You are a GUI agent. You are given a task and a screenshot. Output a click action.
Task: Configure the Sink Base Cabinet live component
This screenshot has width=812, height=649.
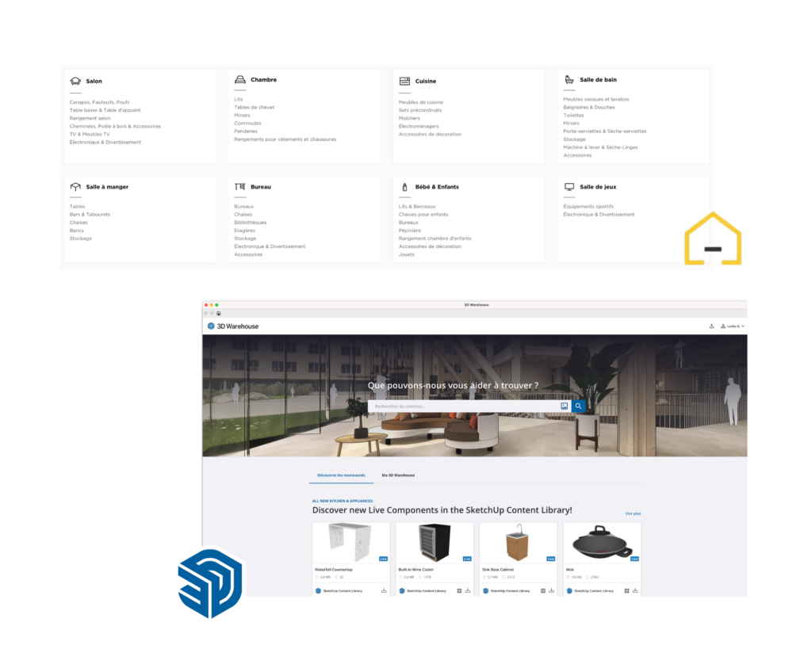(542, 590)
